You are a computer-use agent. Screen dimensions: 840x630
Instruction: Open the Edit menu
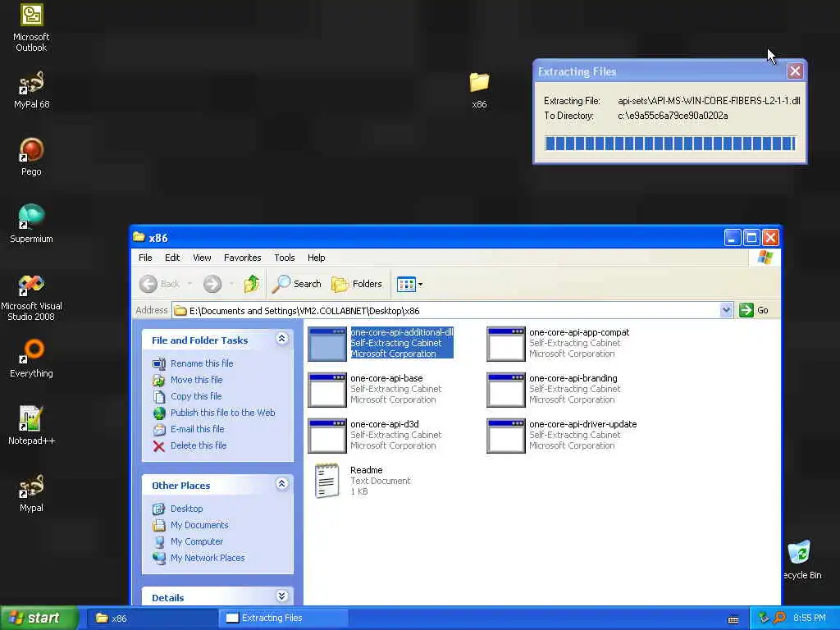(x=172, y=258)
